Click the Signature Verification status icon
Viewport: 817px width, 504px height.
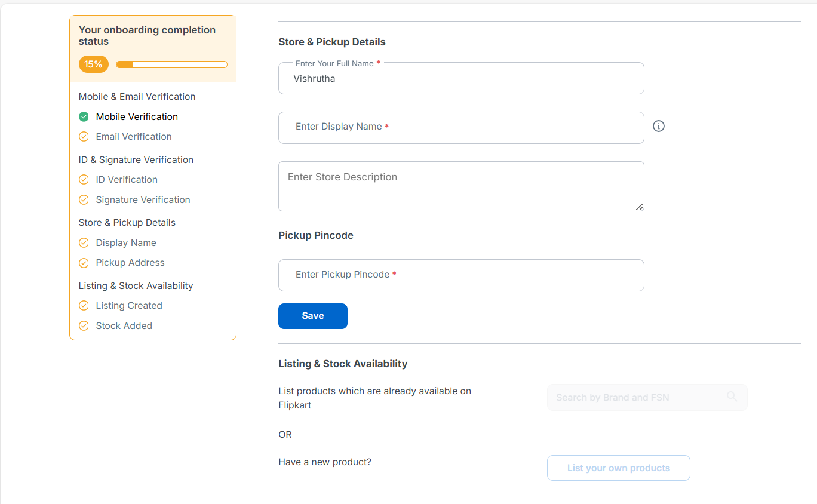coord(84,200)
